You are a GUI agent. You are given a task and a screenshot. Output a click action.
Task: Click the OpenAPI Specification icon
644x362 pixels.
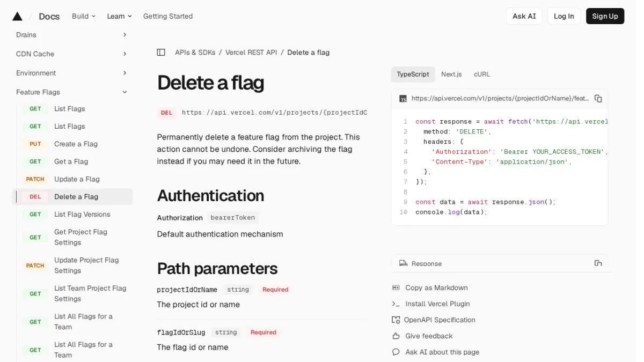click(x=396, y=320)
